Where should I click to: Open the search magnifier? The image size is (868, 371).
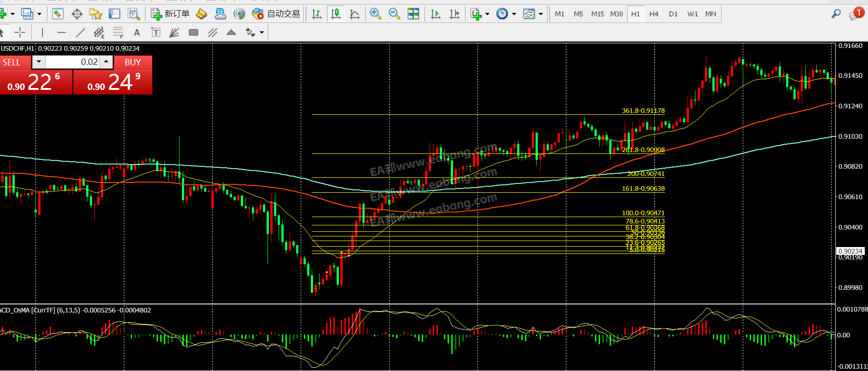coord(836,14)
